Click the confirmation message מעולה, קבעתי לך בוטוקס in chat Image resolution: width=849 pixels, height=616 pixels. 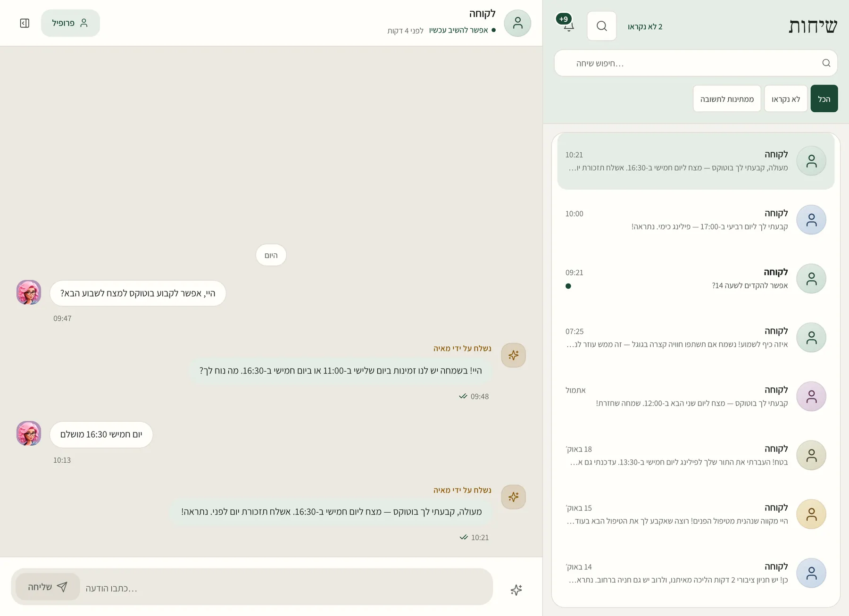point(331,512)
